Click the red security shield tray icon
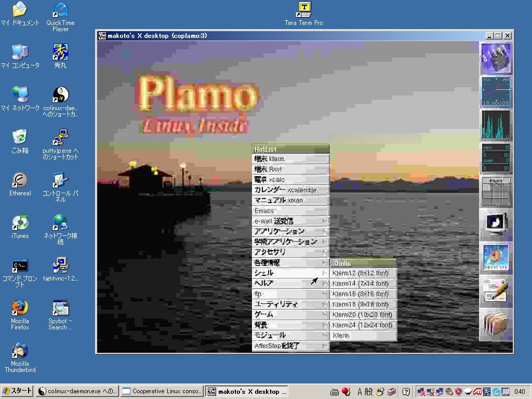Viewport: 532px width, 399px height. [x=458, y=392]
